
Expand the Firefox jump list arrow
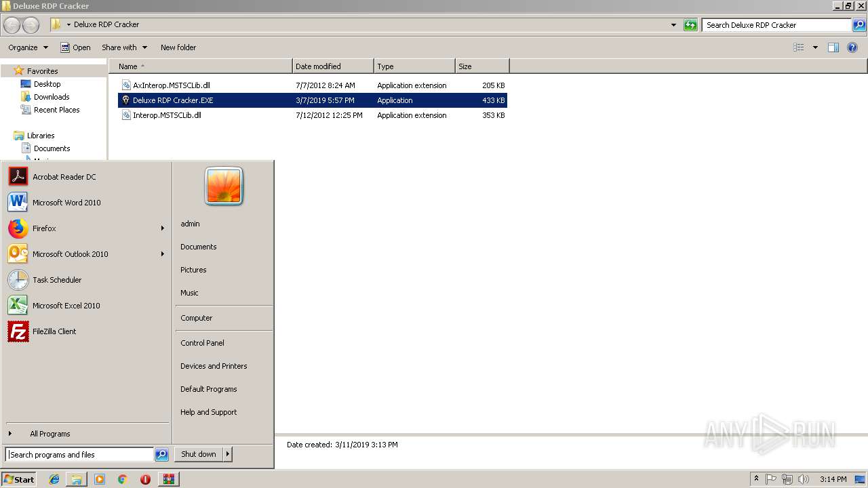162,228
